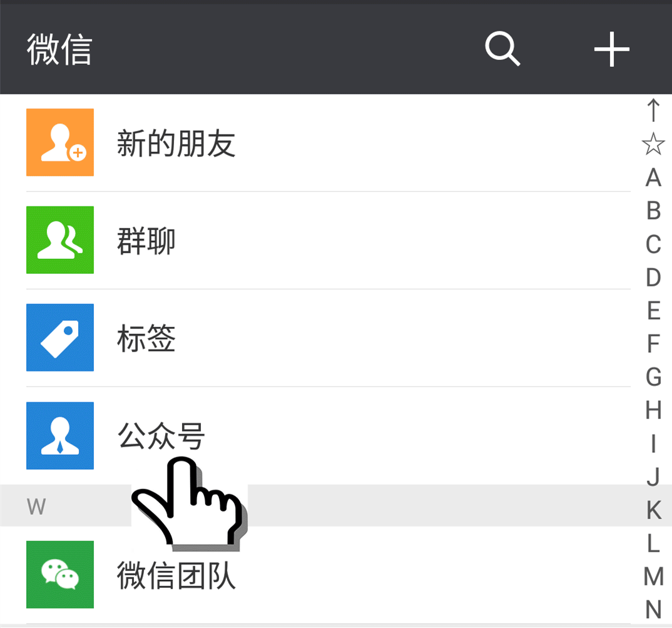This screenshot has height=628, width=672.
Task: Jump to letter D in index bar
Action: pos(653,278)
